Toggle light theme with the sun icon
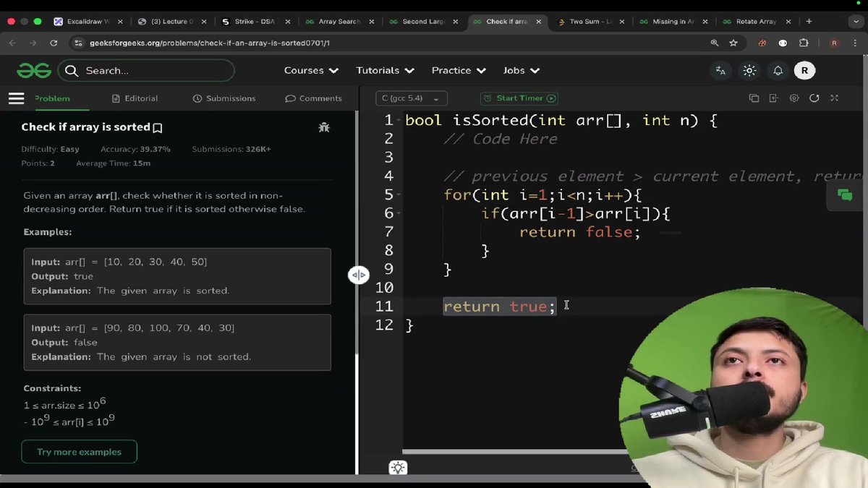 coord(749,70)
